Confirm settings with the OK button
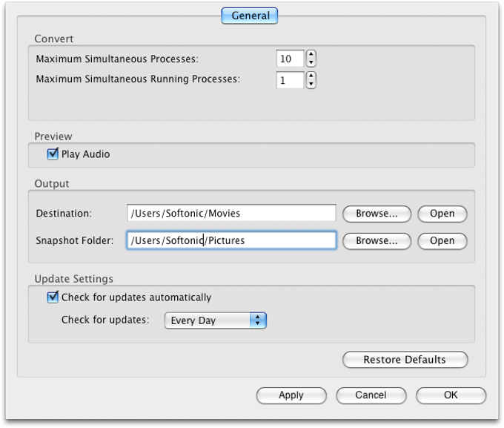 [x=451, y=395]
